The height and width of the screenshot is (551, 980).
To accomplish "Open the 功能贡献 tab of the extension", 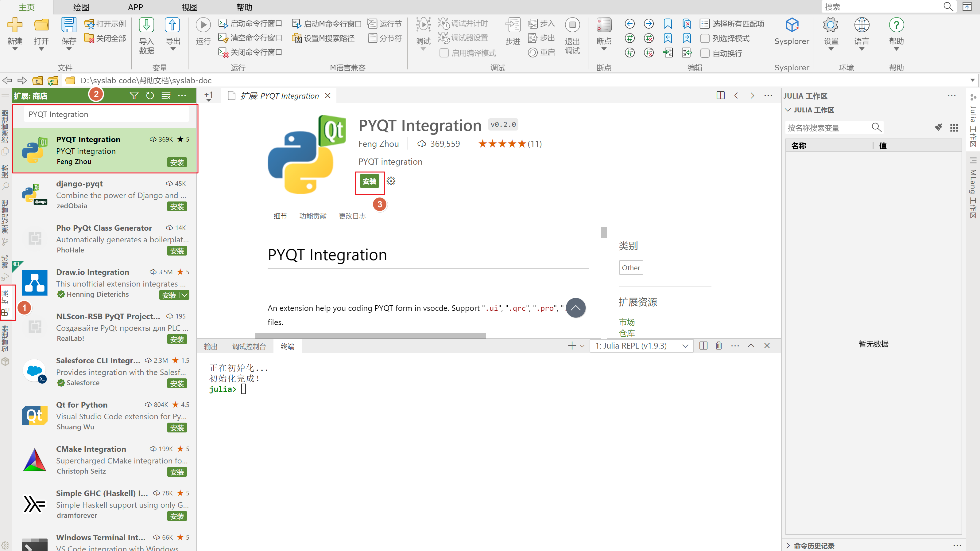I will click(313, 216).
